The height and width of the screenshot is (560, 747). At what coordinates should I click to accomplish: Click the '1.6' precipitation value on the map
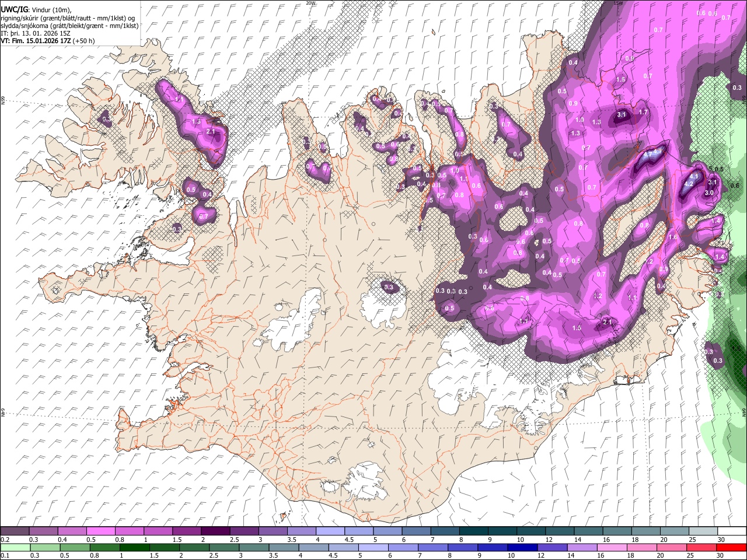(673, 237)
